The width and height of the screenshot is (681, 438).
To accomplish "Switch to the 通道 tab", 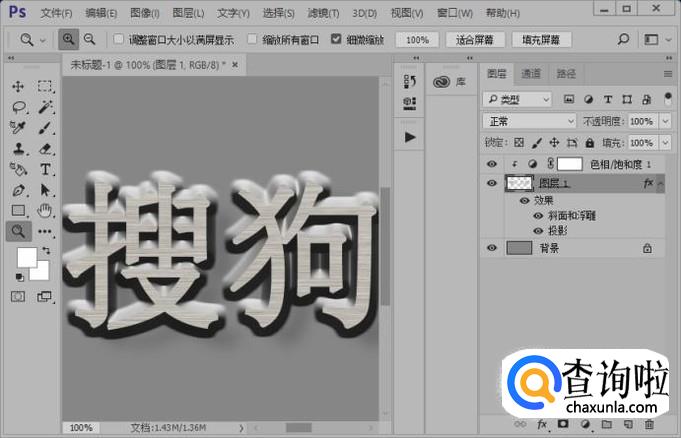I will [x=531, y=74].
